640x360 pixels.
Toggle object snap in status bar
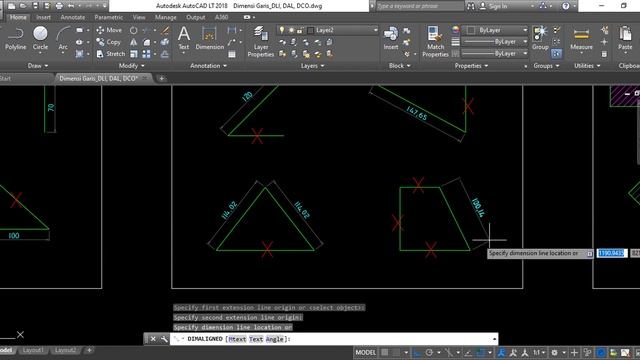(x=481, y=352)
